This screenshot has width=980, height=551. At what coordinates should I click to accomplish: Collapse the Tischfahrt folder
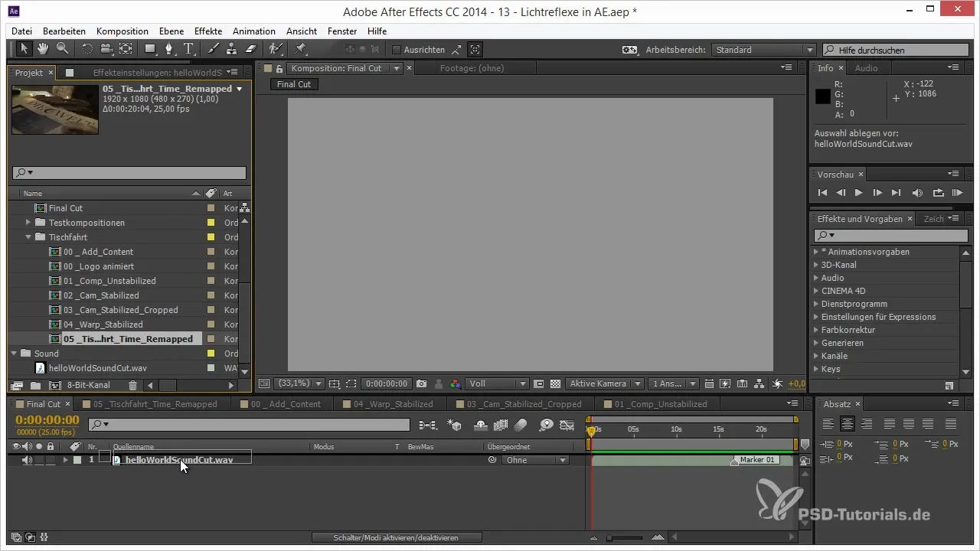[x=28, y=237]
